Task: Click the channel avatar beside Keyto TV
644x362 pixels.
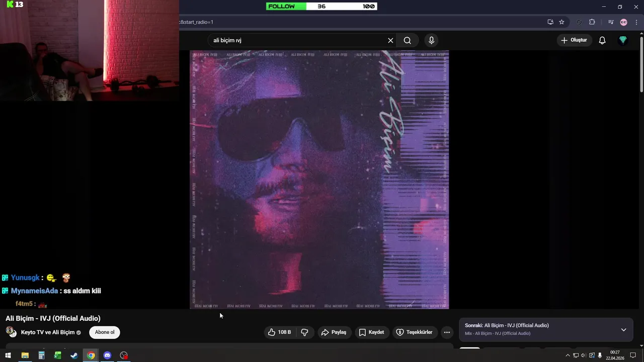Action: click(x=11, y=332)
